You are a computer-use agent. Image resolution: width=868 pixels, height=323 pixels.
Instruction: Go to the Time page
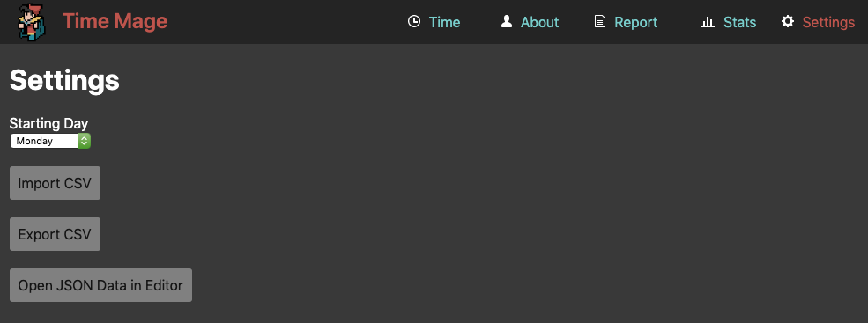coord(444,22)
